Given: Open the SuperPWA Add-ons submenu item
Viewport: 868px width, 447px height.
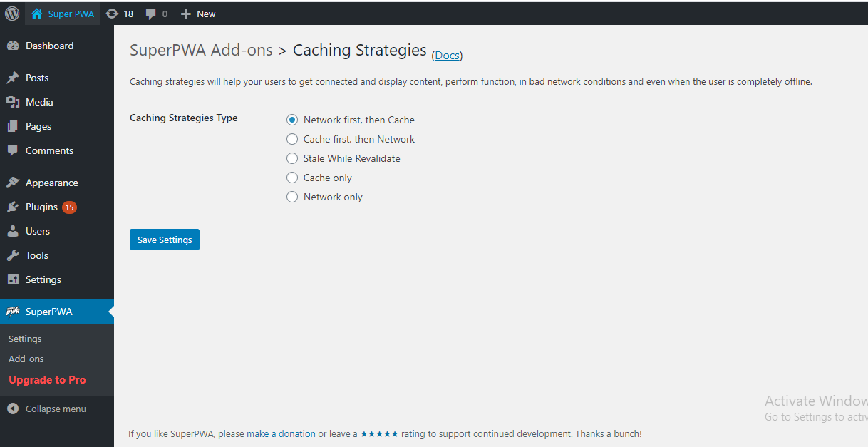Looking at the screenshot, I should click(x=26, y=359).
